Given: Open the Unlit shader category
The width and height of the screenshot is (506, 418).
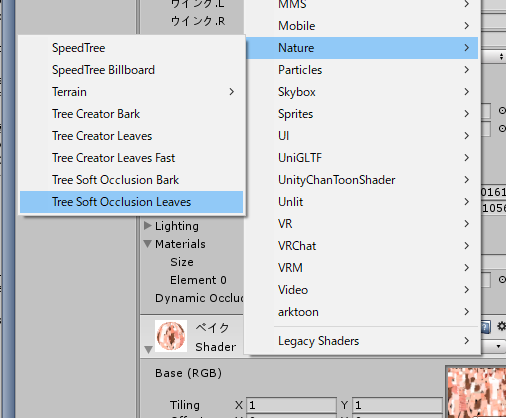Looking at the screenshot, I should [x=362, y=202].
